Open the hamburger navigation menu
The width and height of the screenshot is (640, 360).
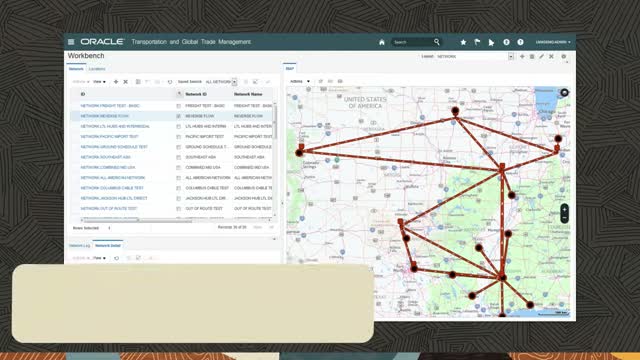click(71, 42)
